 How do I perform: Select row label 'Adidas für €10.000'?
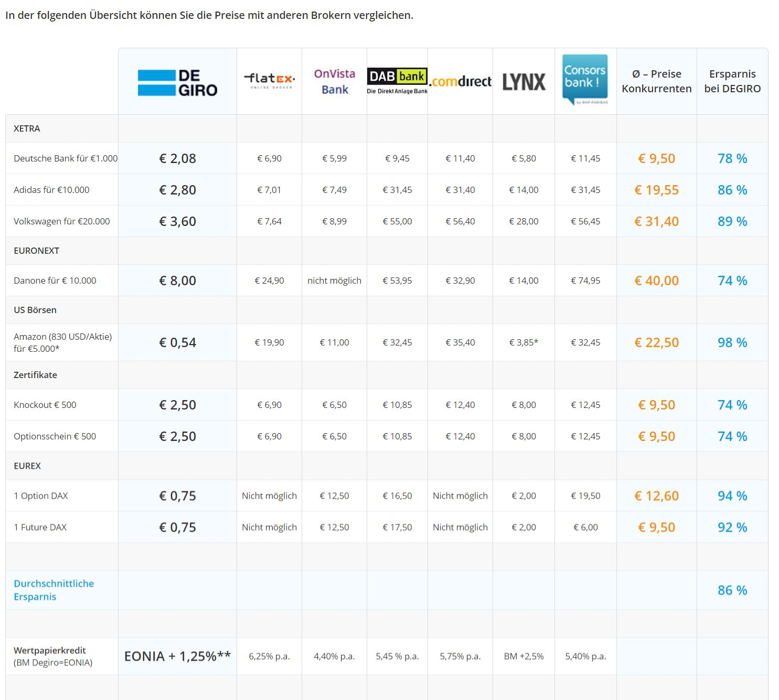point(51,190)
